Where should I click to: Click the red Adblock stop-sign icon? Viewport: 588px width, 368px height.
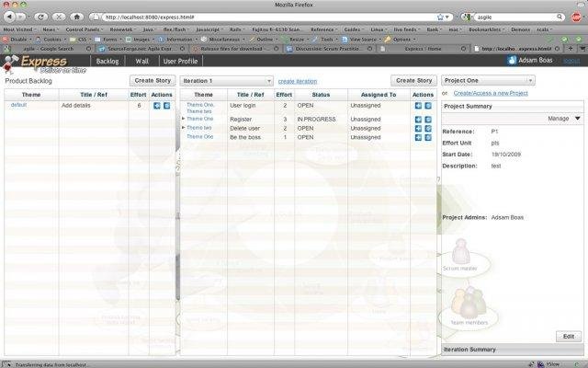click(x=576, y=17)
